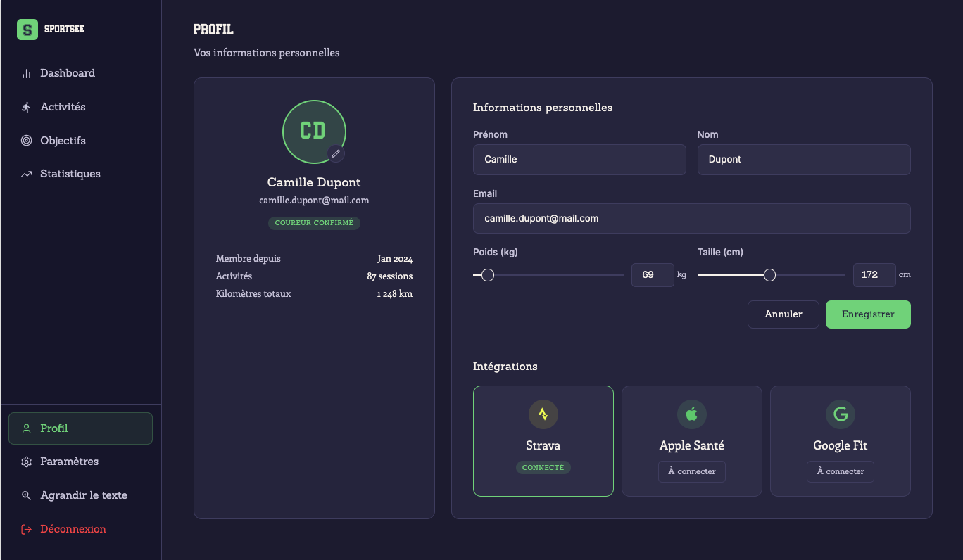The width and height of the screenshot is (963, 560).
Task: Click the Objectifs target icon
Action: [x=27, y=141]
